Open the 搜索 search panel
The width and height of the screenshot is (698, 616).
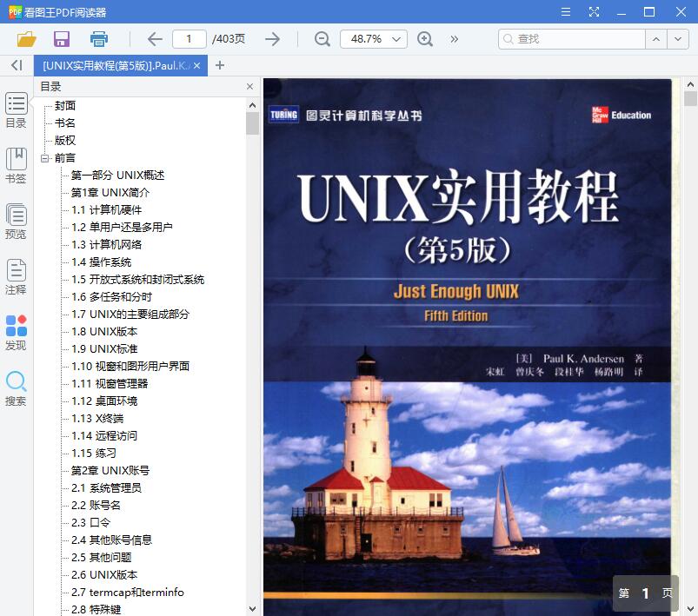point(16,388)
